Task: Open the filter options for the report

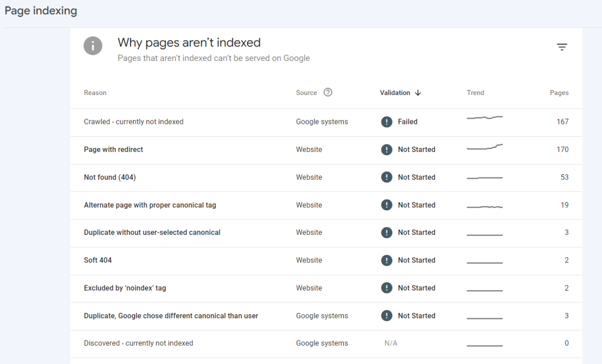Action: pyautogui.click(x=562, y=46)
